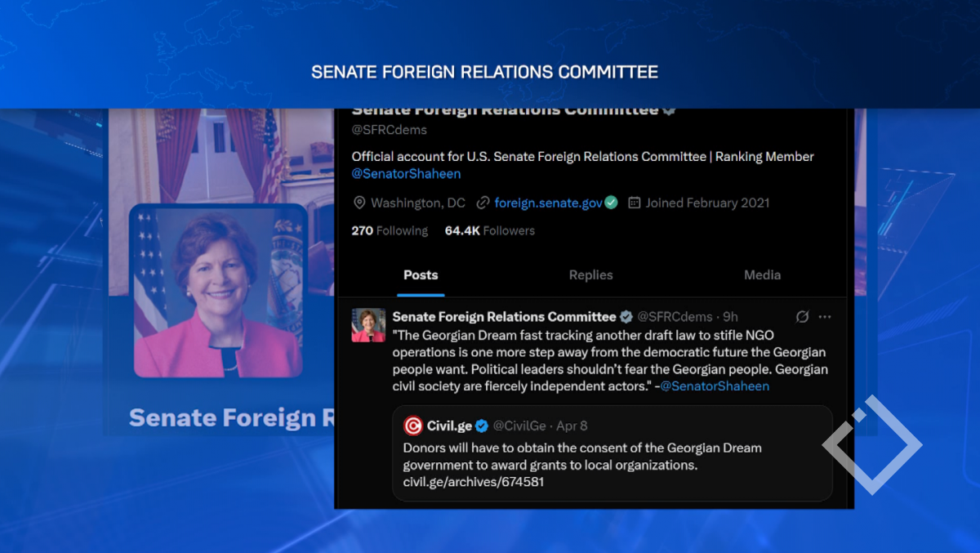Open the civil.ge/archives/674581 link
The height and width of the screenshot is (553, 980).
tap(474, 482)
